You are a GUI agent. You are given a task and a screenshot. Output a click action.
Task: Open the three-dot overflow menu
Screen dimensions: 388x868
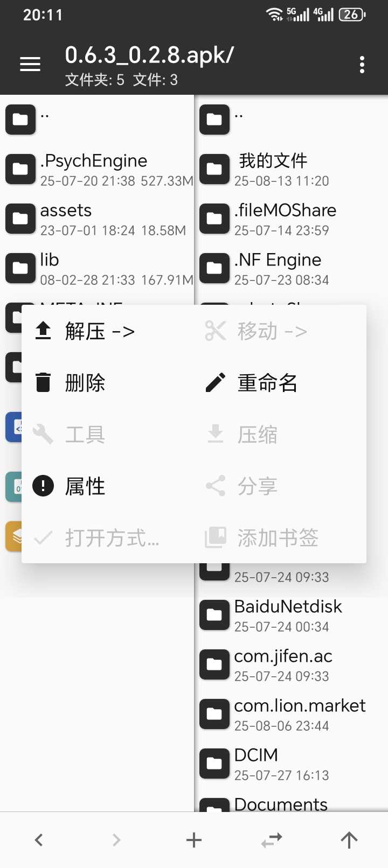(362, 65)
